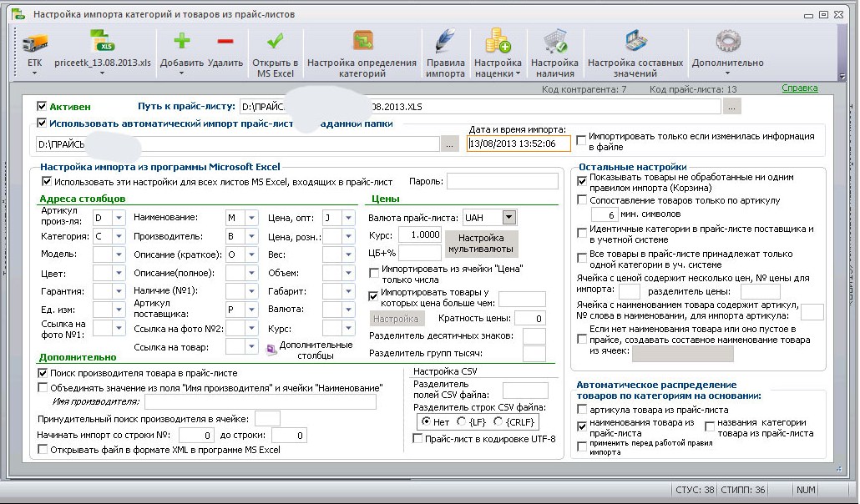Toggle use settings for all Excel sheets
Viewport: 860px width, 504px height.
pyautogui.click(x=47, y=182)
